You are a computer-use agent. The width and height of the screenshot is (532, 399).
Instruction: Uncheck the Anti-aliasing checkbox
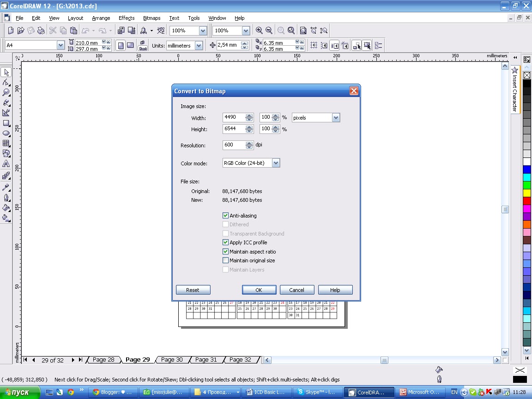point(225,216)
